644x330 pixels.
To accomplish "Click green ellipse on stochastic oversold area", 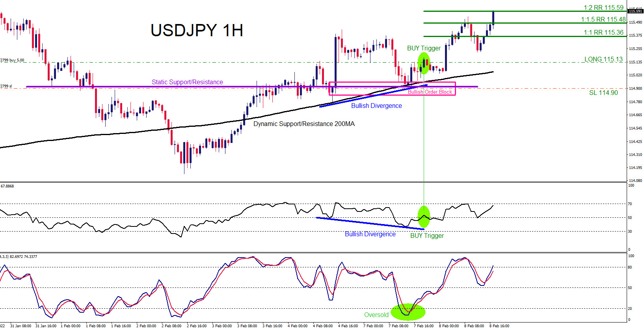I will [408, 312].
